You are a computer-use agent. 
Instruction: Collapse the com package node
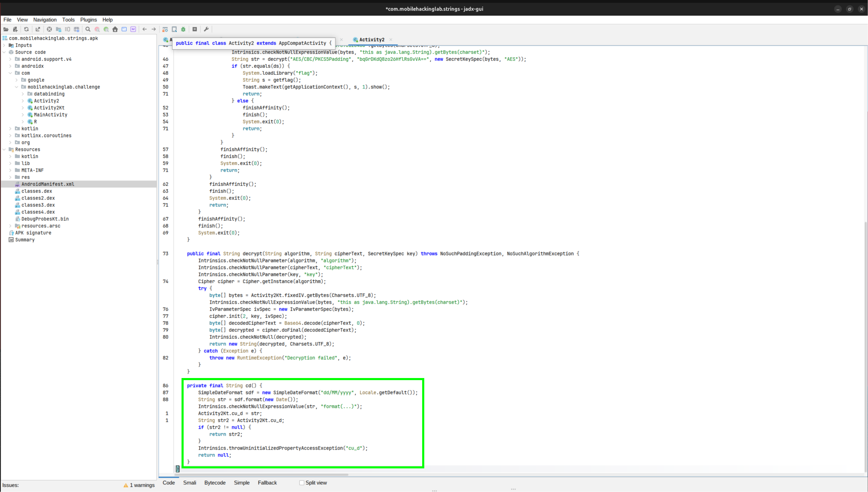pyautogui.click(x=10, y=73)
